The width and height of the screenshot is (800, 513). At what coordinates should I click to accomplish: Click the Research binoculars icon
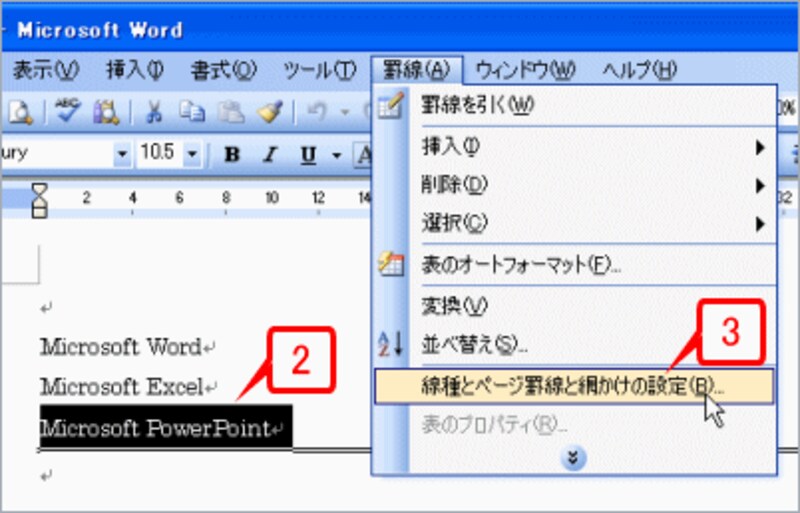point(106,111)
